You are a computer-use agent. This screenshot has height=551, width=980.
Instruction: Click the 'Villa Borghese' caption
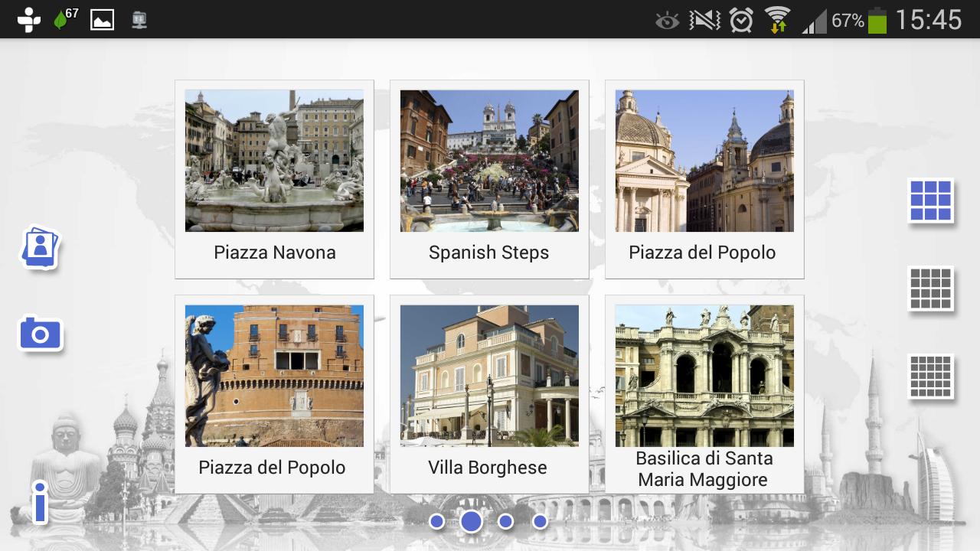488,468
